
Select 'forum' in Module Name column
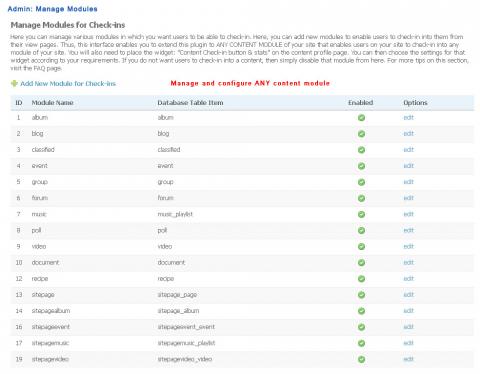(x=40, y=198)
